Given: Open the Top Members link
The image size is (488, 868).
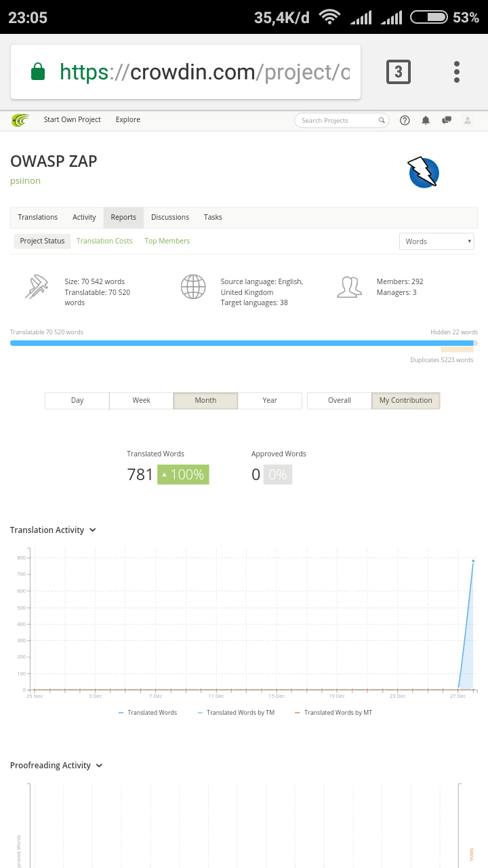Looking at the screenshot, I should (x=167, y=241).
